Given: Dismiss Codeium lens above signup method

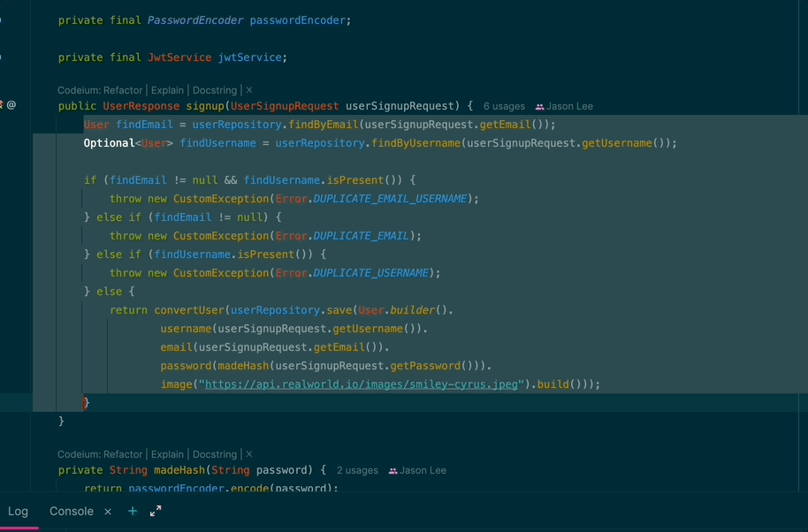Looking at the screenshot, I should [x=249, y=90].
